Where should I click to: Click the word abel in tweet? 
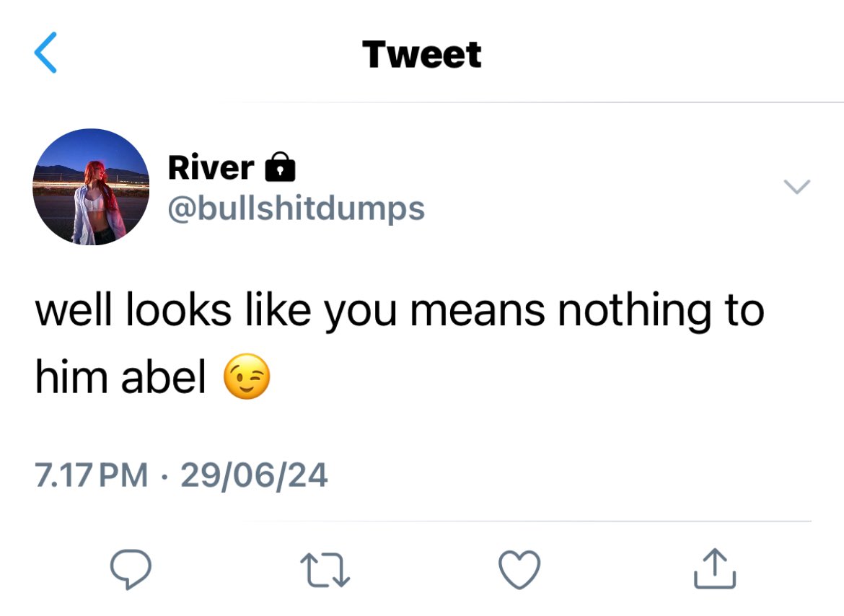[164, 377]
